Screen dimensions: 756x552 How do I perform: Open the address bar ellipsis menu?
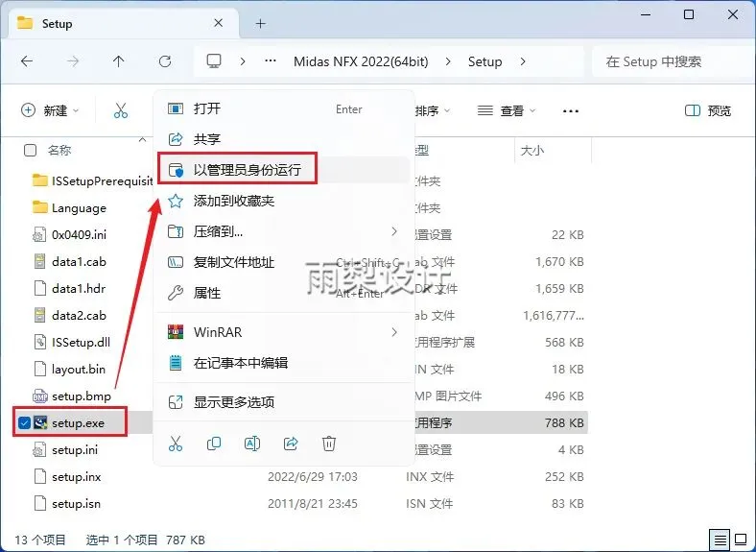click(271, 61)
